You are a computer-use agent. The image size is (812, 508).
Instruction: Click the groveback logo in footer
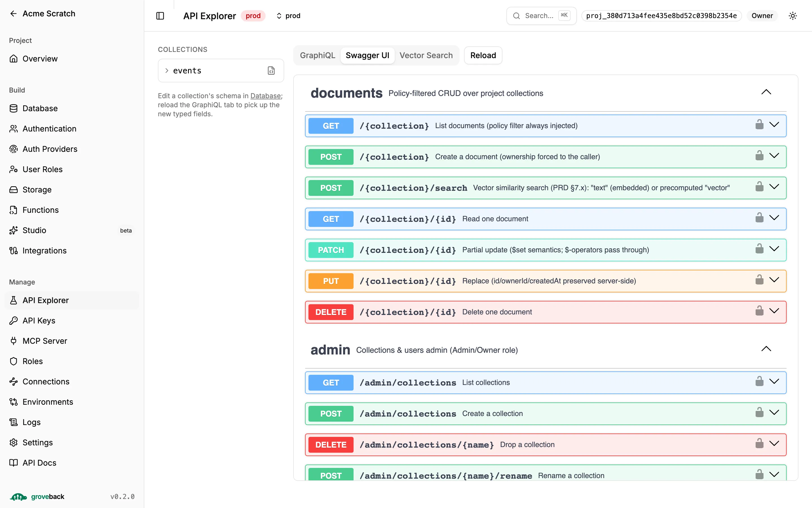(x=37, y=497)
